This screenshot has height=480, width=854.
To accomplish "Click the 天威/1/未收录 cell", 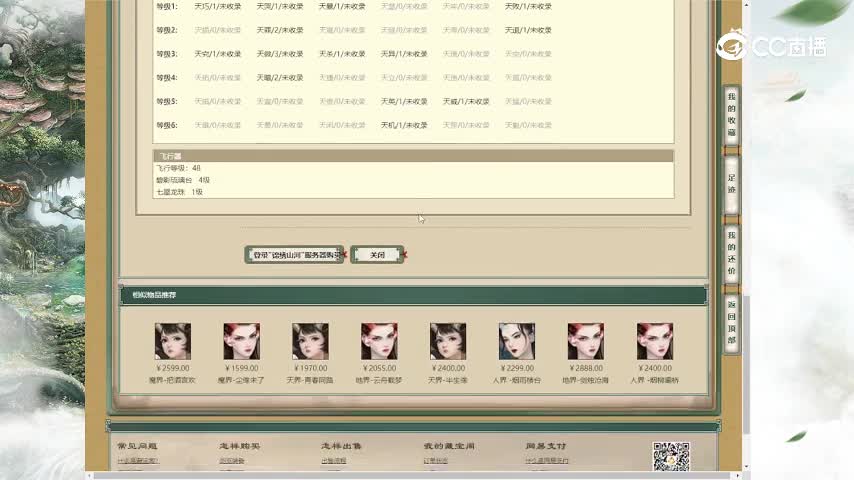I will click(x=466, y=101).
